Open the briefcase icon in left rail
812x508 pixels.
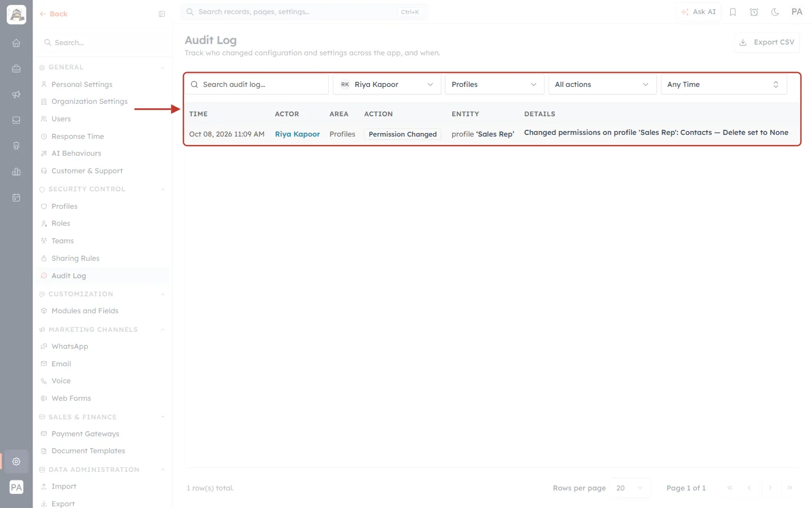16,69
